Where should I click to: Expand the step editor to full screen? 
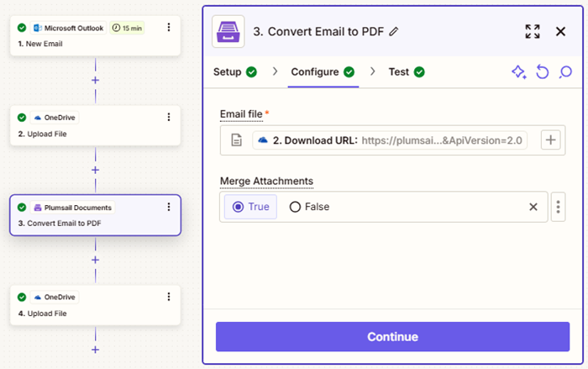(533, 32)
